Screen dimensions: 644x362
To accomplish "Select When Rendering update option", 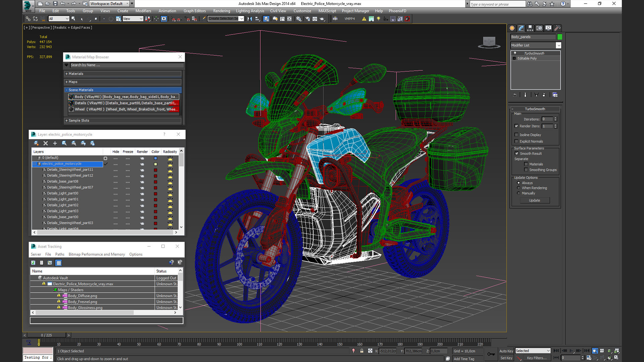I will pyautogui.click(x=519, y=188).
